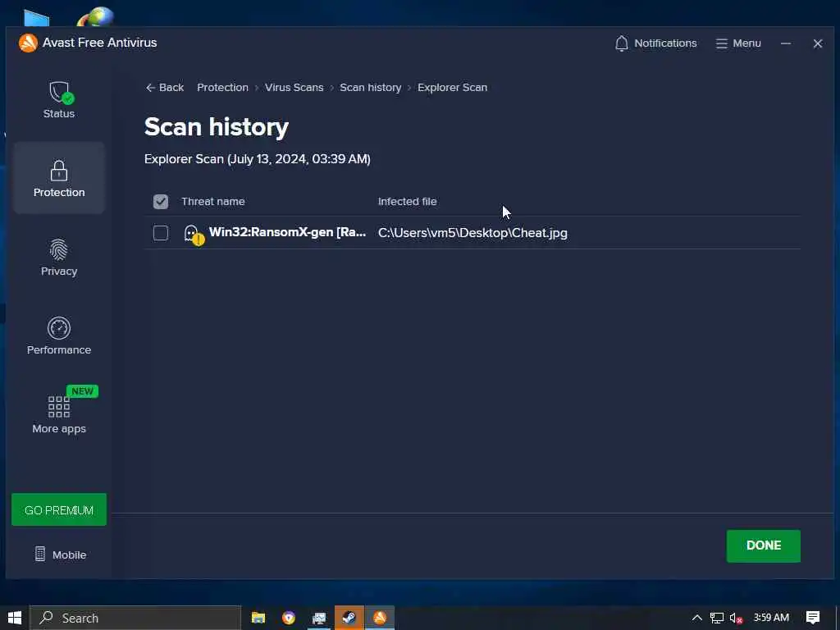840x630 pixels.
Task: Click the Explorer Scan breadcrumb
Action: 452,87
